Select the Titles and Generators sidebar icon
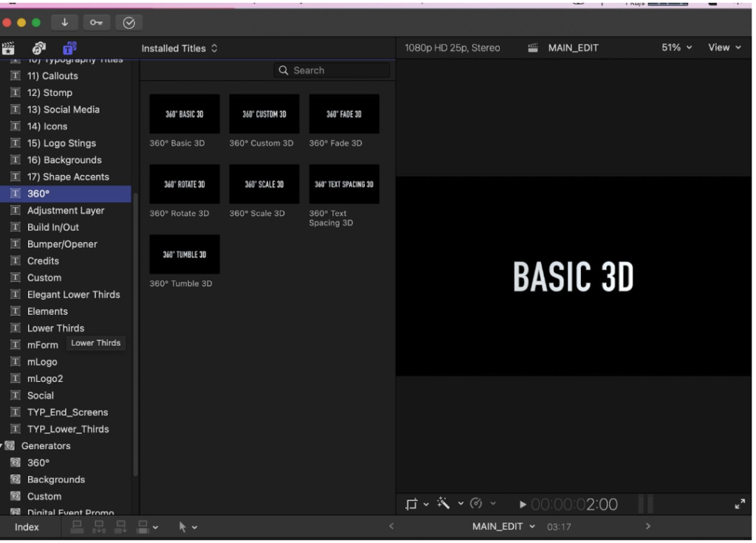This screenshot has width=756, height=543. [x=70, y=48]
